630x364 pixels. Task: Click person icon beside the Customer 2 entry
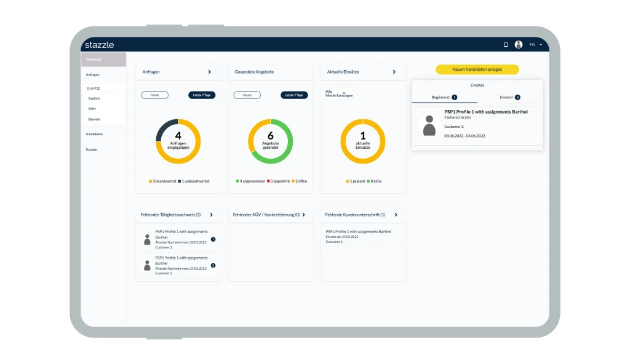(147, 239)
